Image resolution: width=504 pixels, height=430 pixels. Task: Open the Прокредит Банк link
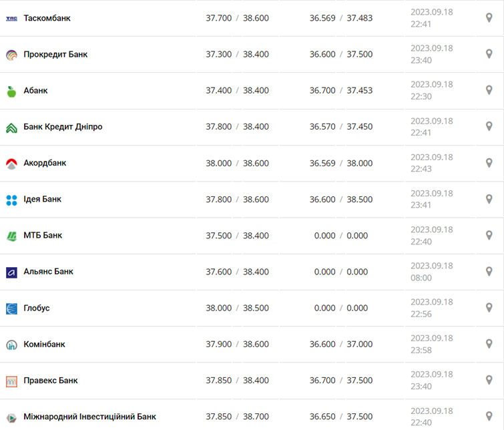point(55,54)
